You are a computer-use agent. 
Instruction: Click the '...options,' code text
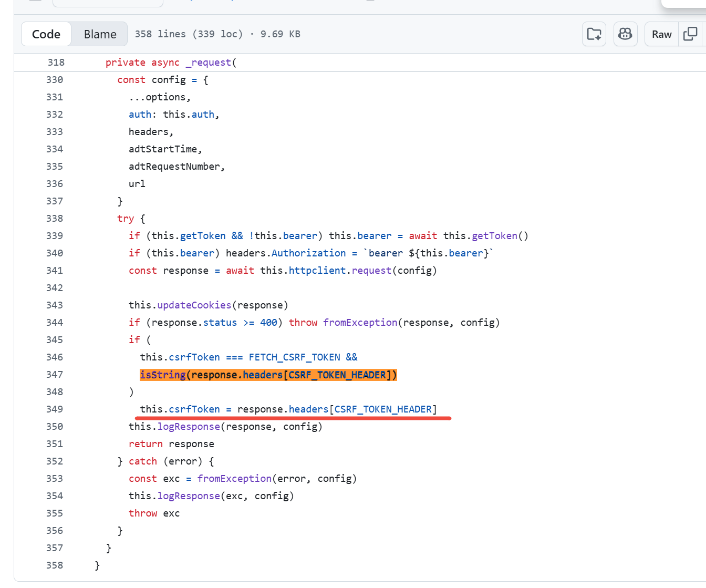pos(160,97)
